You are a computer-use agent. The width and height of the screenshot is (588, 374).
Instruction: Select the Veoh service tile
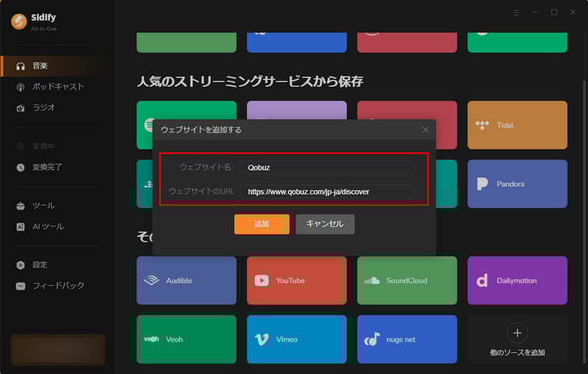(x=187, y=339)
